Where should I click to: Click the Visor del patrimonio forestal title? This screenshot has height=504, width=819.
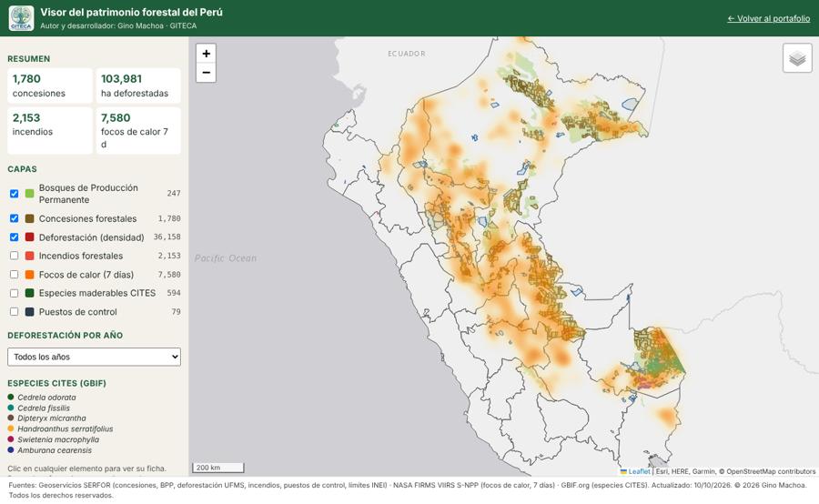(x=131, y=12)
